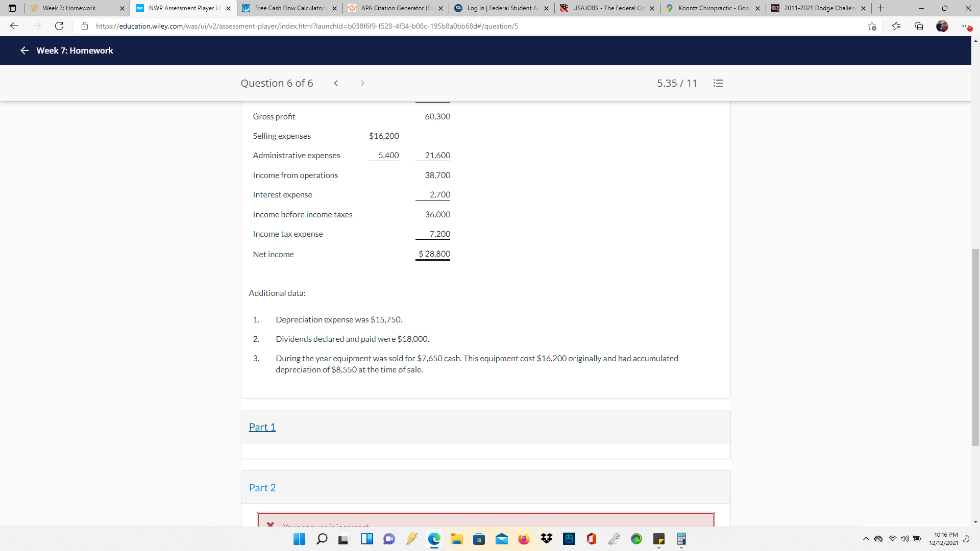
Task: Toggle Wi-Fi via the network tray icon
Action: point(892,539)
